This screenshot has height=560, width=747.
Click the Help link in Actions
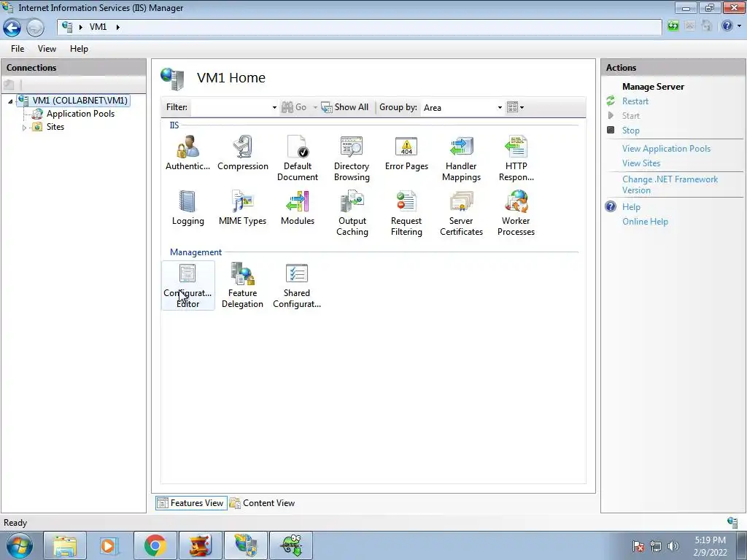[631, 206]
